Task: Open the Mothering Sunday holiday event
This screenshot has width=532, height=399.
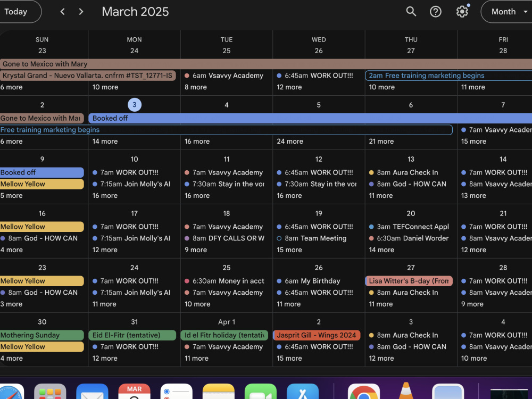Action: tap(41, 336)
